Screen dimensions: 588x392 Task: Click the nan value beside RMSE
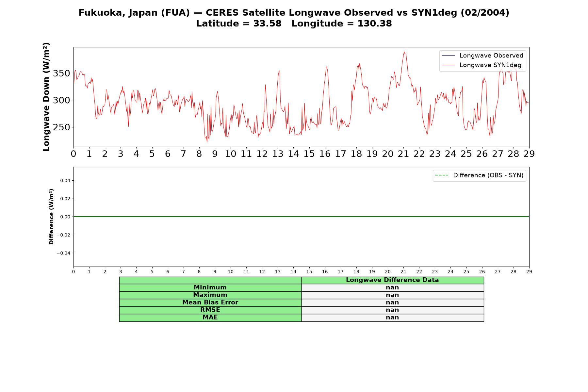[x=392, y=310]
